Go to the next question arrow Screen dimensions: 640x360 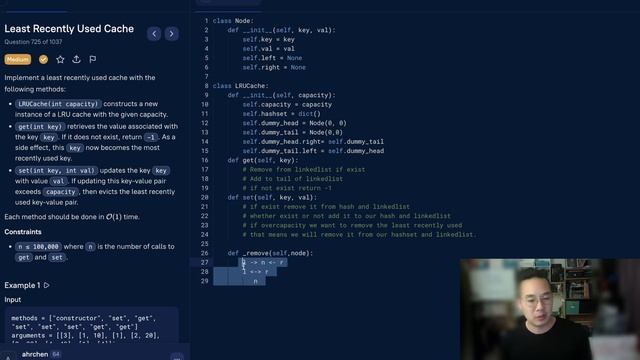click(x=171, y=33)
